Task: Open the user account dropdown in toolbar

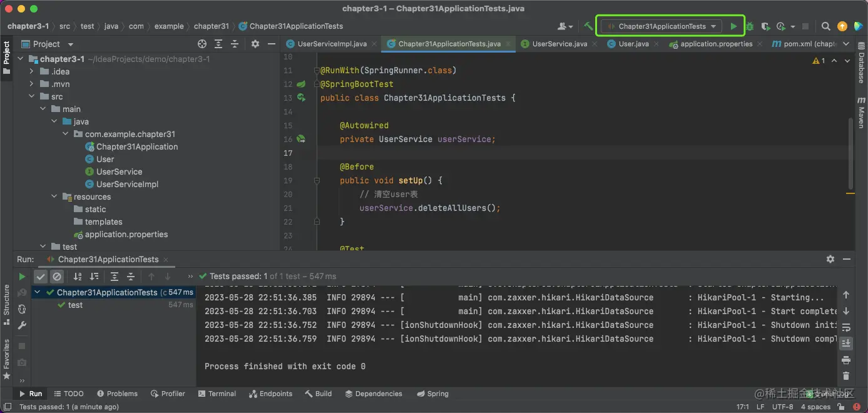Action: click(565, 26)
